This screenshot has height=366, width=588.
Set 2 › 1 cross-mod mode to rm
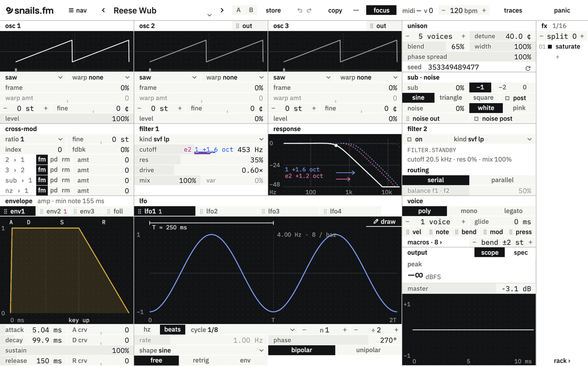[66, 160]
